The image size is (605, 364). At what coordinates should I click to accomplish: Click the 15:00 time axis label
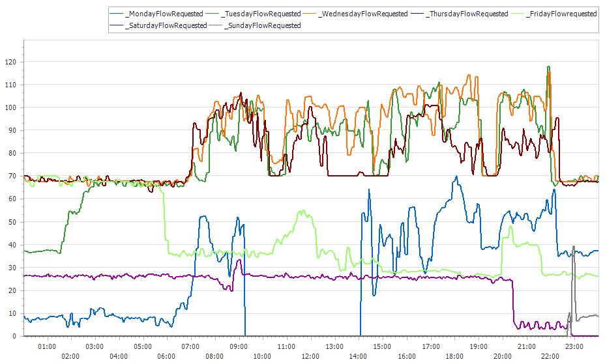(x=383, y=346)
